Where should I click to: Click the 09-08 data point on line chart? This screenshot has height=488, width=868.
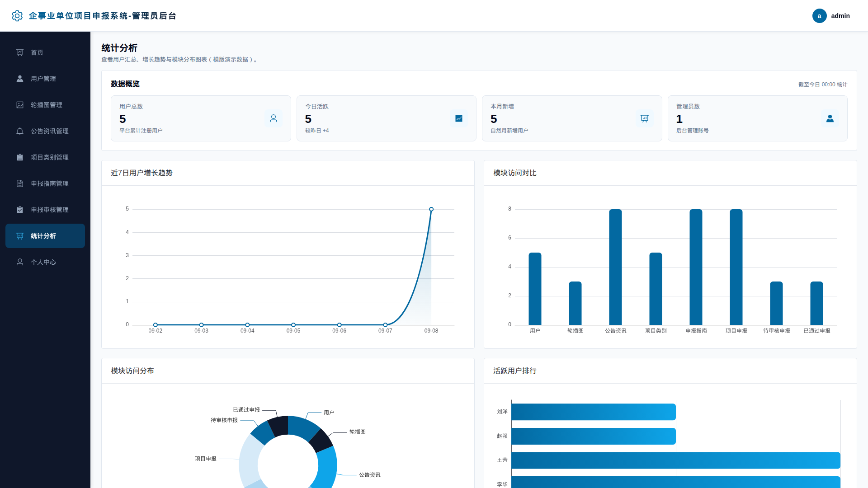431,209
